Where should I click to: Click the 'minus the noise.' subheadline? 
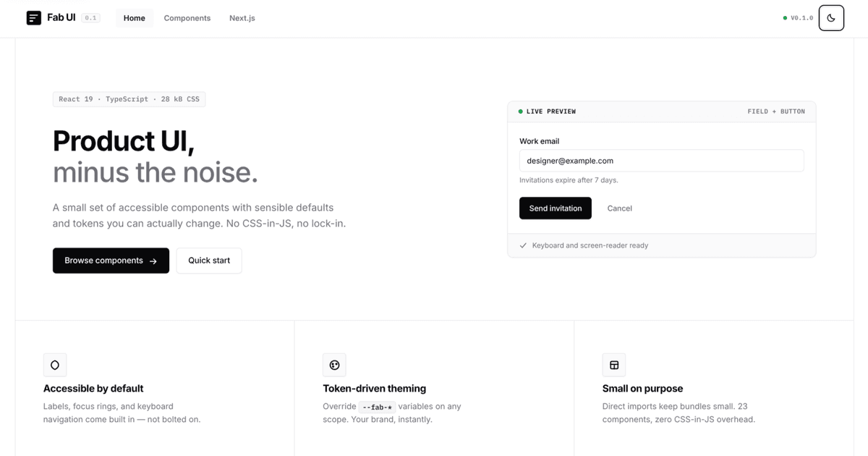156,172
